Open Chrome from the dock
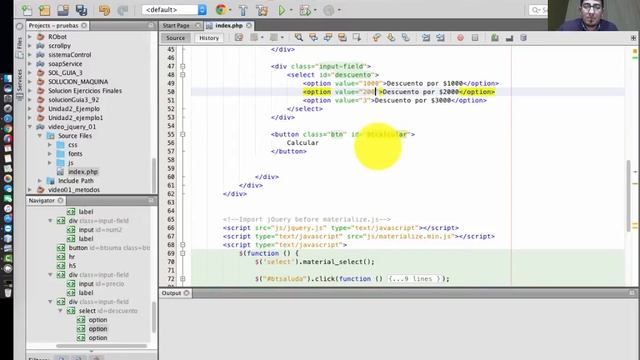The image size is (640, 360). [x=8, y=129]
